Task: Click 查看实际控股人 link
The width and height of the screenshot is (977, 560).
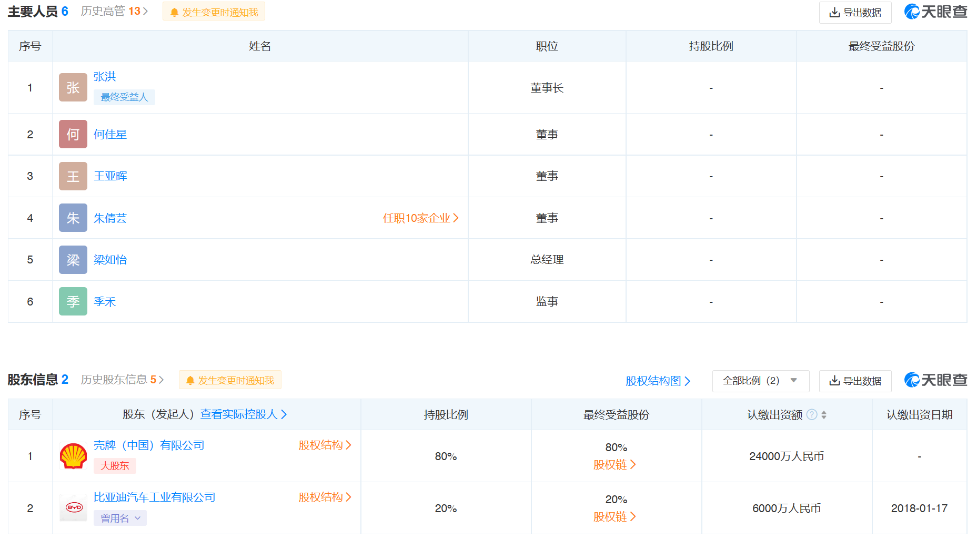Action: click(x=244, y=414)
